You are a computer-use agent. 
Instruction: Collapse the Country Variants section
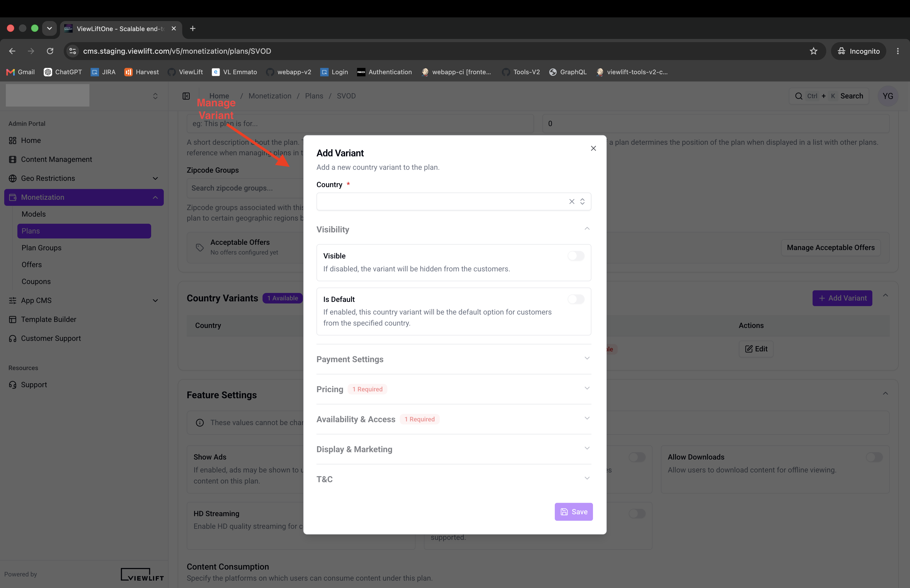pos(886,296)
